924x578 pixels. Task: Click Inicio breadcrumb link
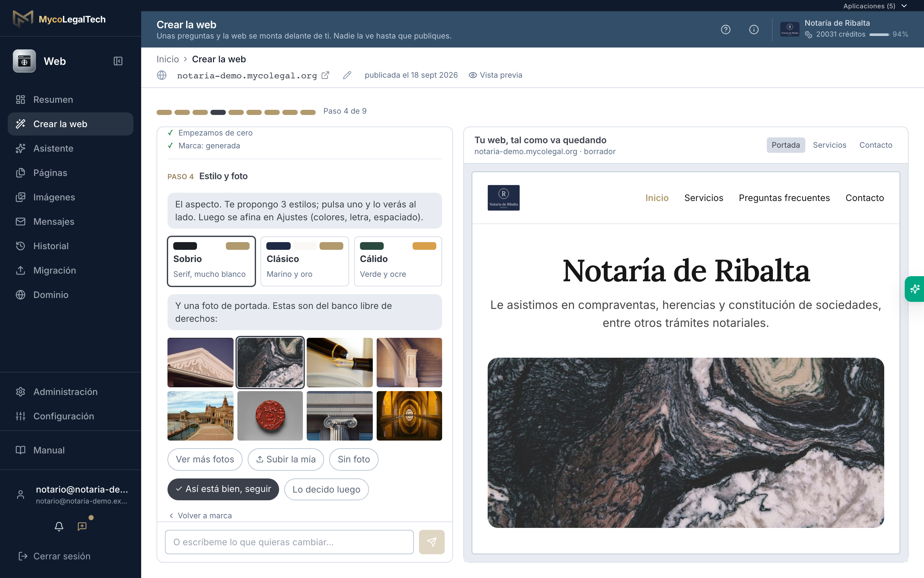coord(167,59)
